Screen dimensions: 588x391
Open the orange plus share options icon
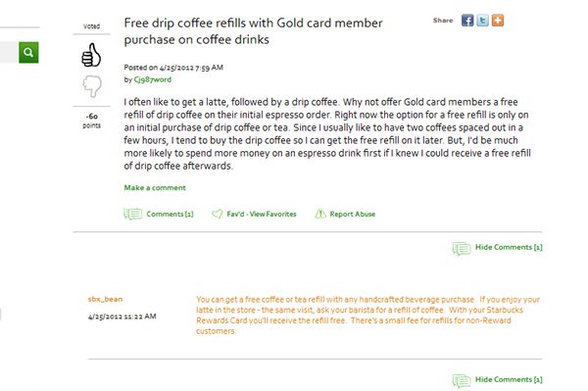tap(498, 21)
